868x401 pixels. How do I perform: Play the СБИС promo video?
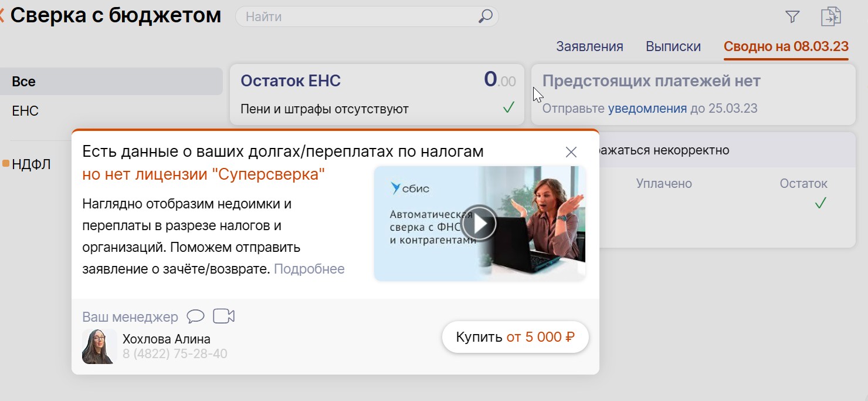tap(479, 224)
